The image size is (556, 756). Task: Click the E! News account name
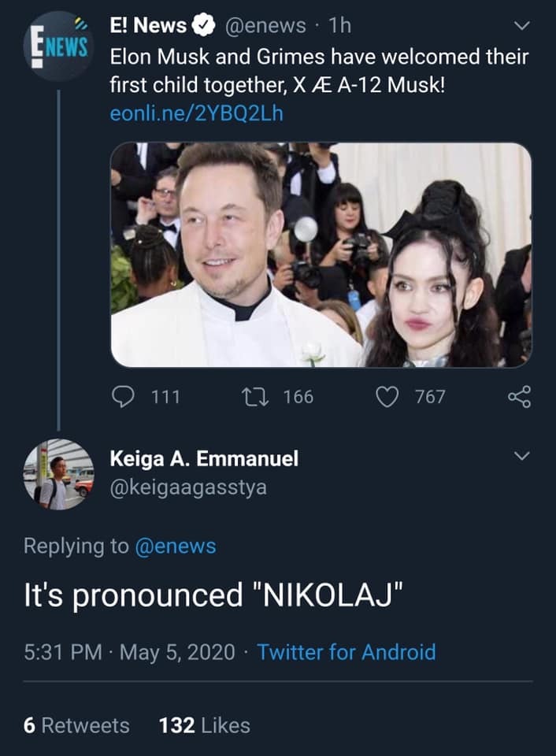click(148, 26)
